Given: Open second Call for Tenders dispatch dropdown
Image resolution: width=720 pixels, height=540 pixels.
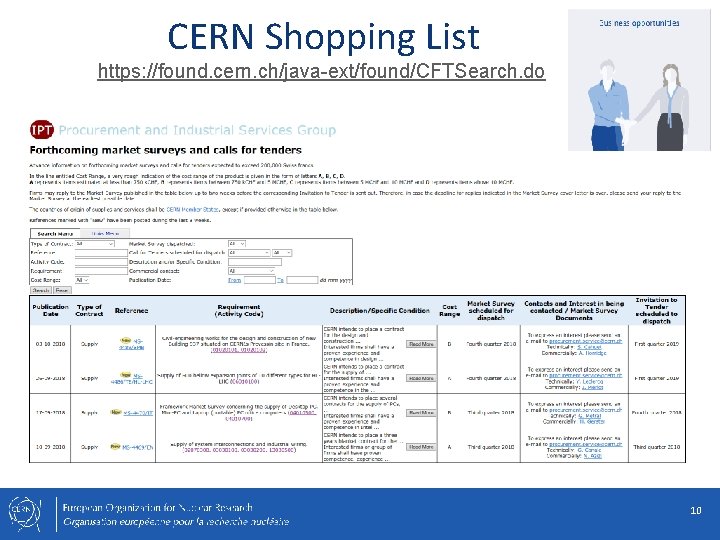Looking at the screenshot, I should pos(282,253).
